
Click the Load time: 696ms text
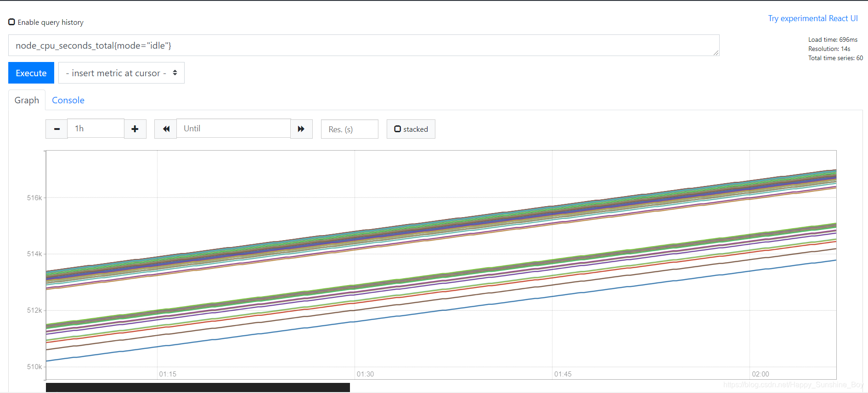(833, 39)
